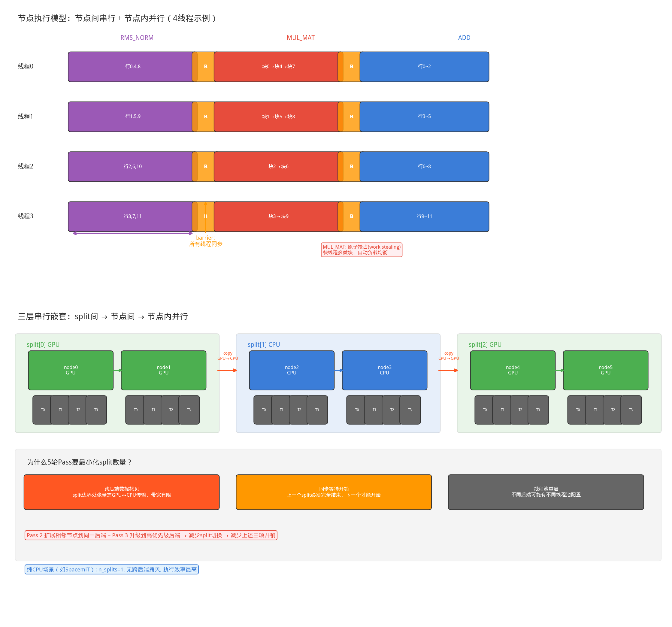The width and height of the screenshot is (672, 627).
Task: Click first barrier B block in 线程2 row
Action: coord(205,166)
